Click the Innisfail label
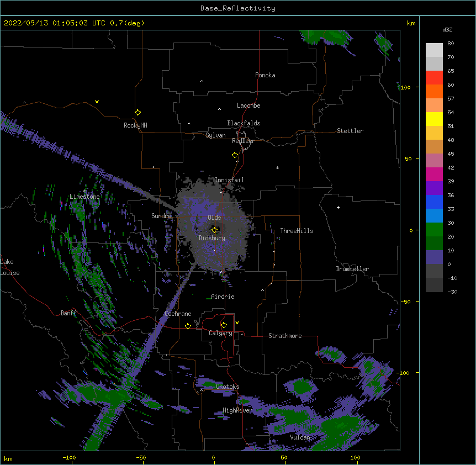The width and height of the screenshot is (476, 465). 229,180
